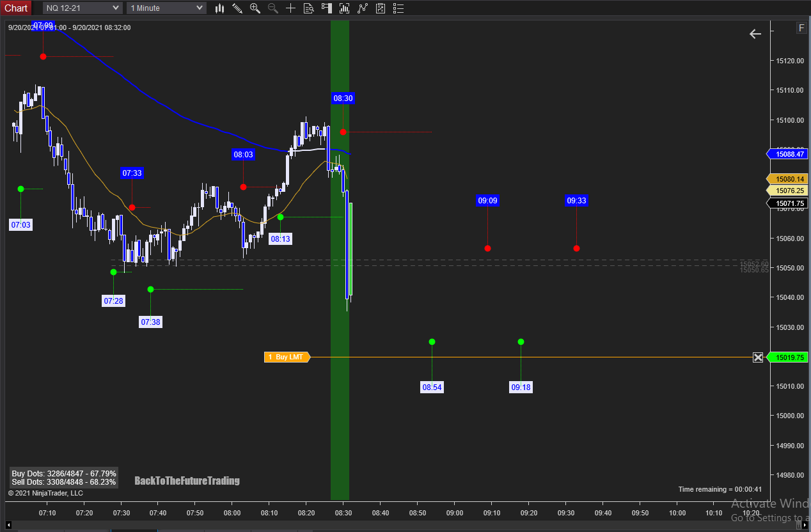Image resolution: width=811 pixels, height=532 pixels.
Task: Click the 09:33 time label
Action: tap(576, 201)
